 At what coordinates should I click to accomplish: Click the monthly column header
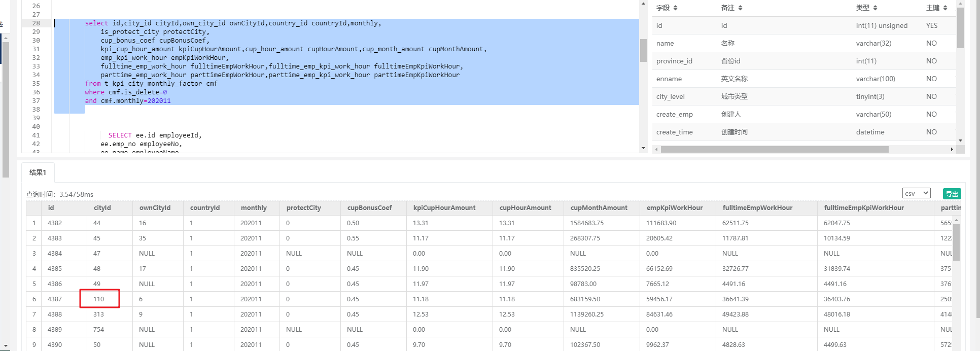[x=257, y=208]
